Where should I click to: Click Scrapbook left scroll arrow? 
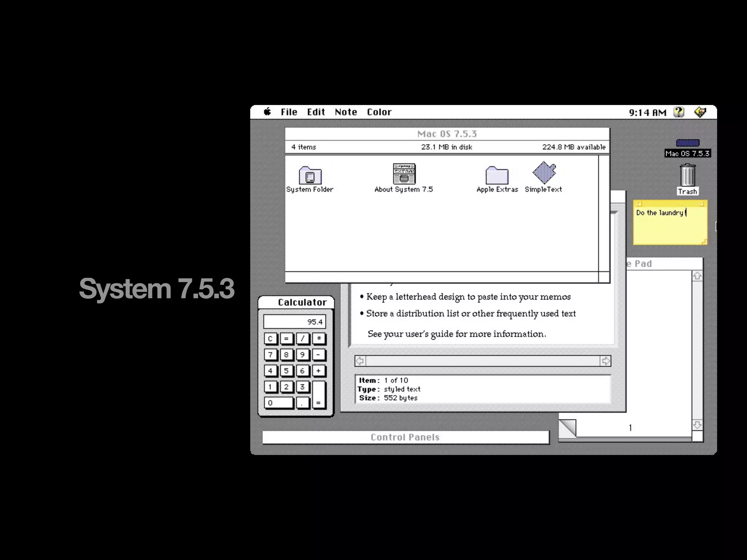tap(360, 361)
